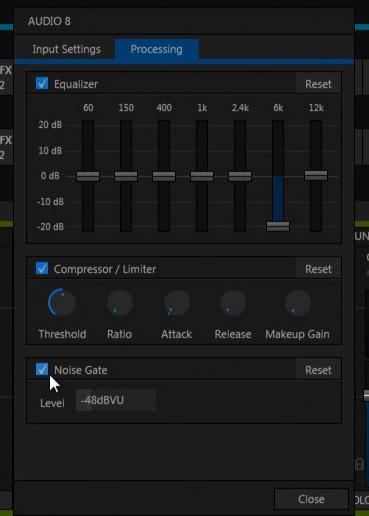Click the Attack label text
Screen dimensions: 369x516
pos(176,334)
